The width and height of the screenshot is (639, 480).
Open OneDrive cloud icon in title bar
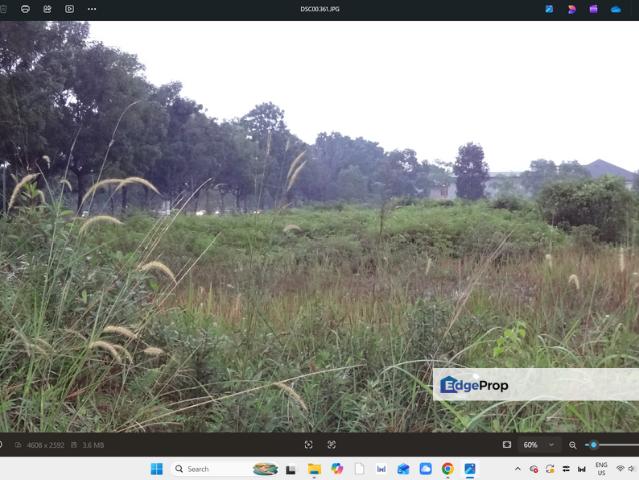pos(616,9)
